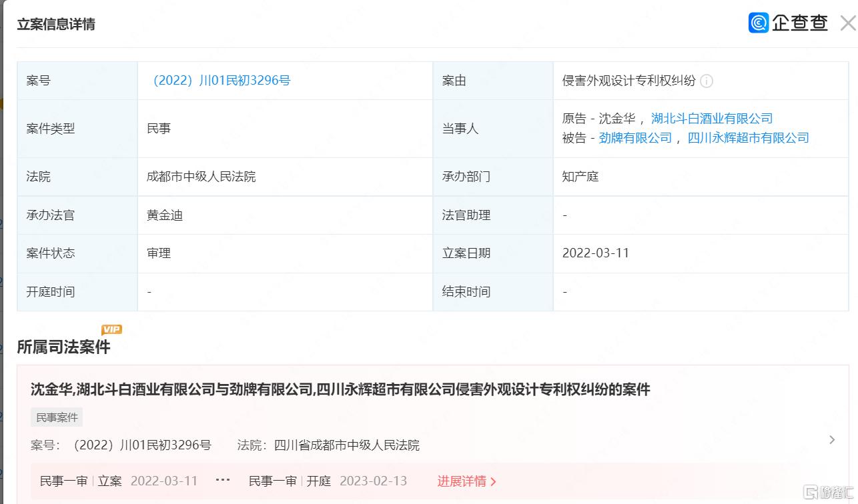This screenshot has width=858, height=504.
Task: Select plaintiff name 沈金华
Action: pos(616,119)
